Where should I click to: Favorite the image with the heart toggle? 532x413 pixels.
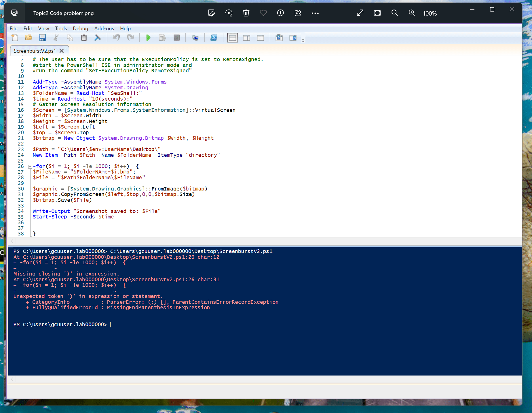263,13
